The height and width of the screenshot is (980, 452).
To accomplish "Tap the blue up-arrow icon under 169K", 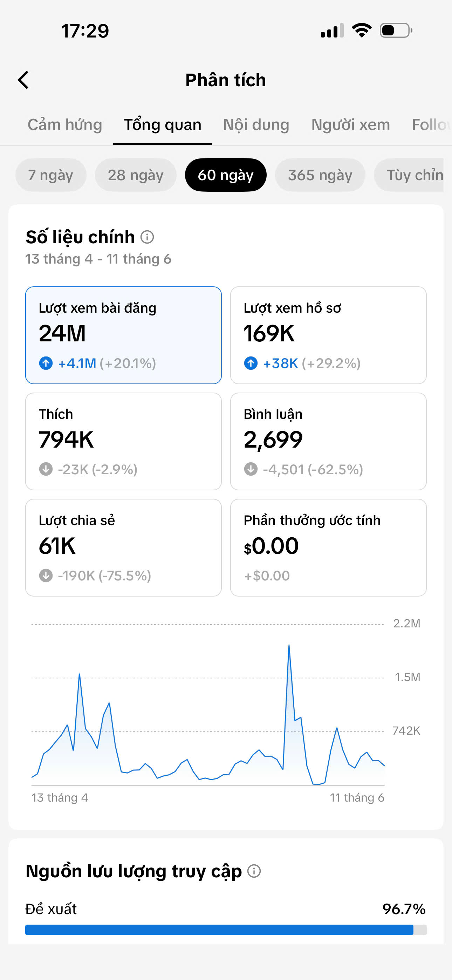I will click(251, 363).
